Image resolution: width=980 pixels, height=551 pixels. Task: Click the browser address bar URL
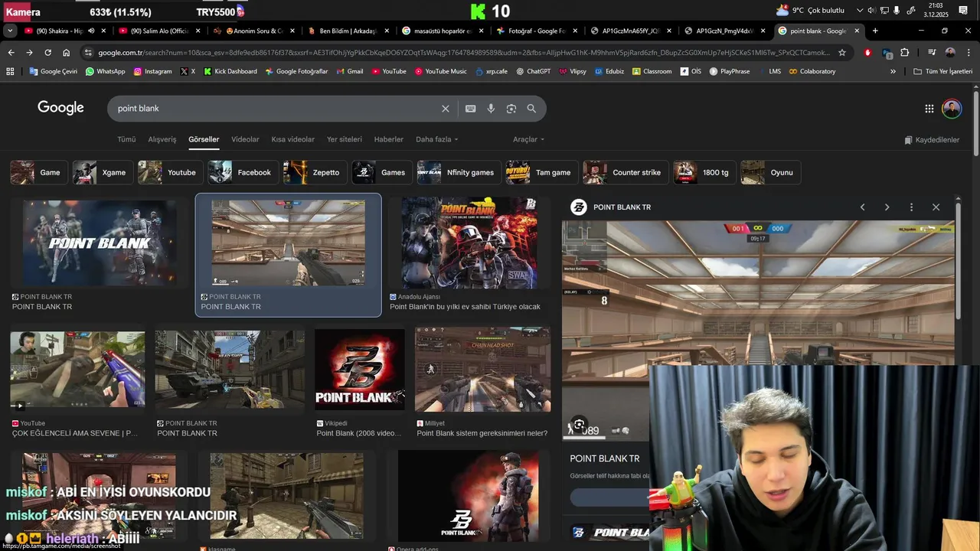point(463,53)
